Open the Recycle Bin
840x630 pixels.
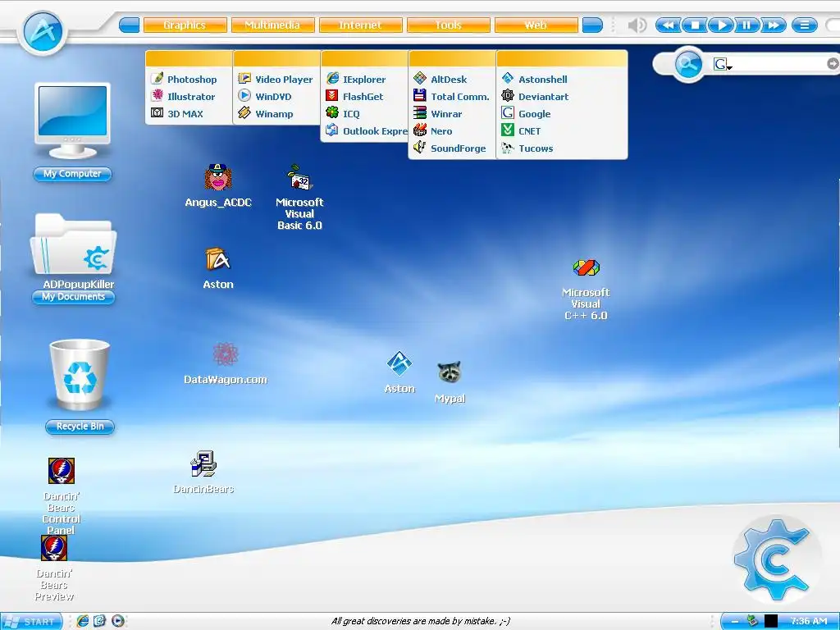(x=80, y=386)
